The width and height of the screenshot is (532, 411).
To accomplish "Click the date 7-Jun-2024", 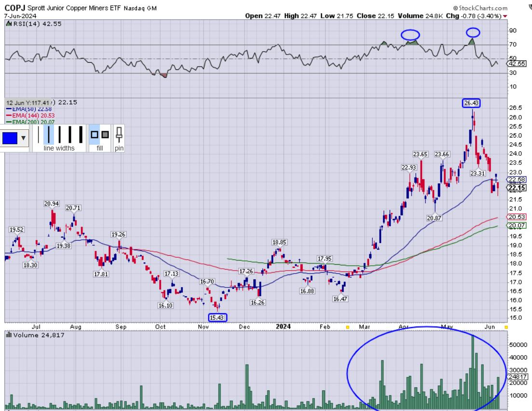I will (20, 16).
